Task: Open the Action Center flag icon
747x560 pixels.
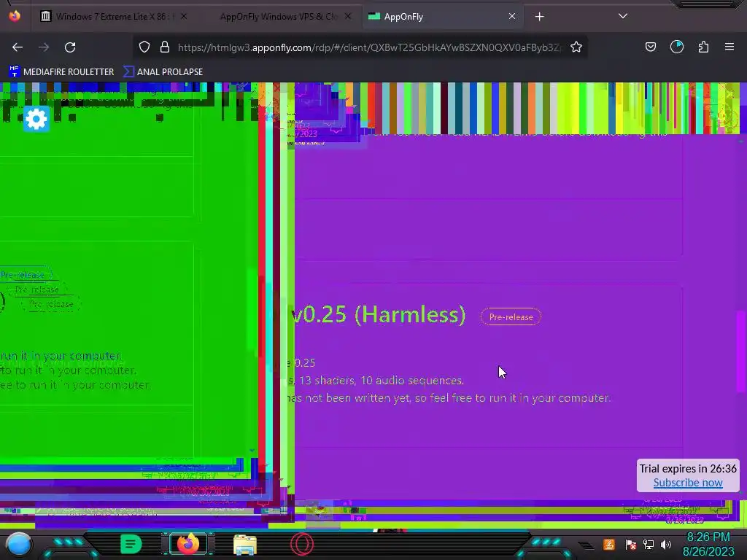Action: point(631,544)
